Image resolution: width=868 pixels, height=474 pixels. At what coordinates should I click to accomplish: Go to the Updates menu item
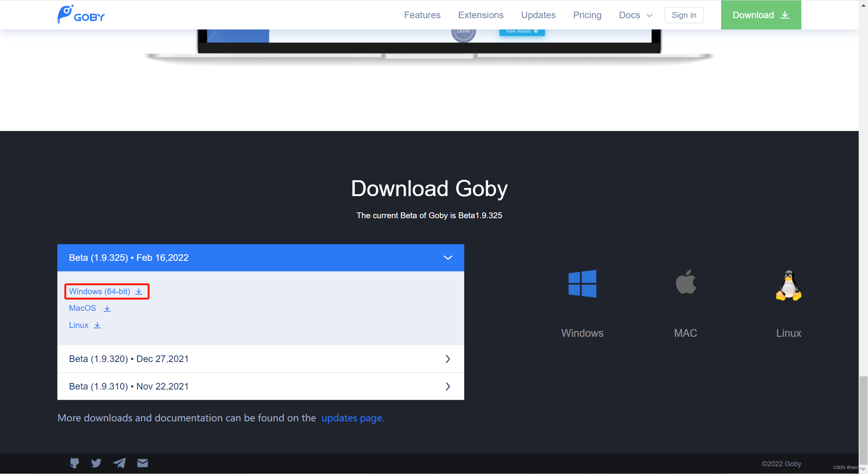point(538,15)
